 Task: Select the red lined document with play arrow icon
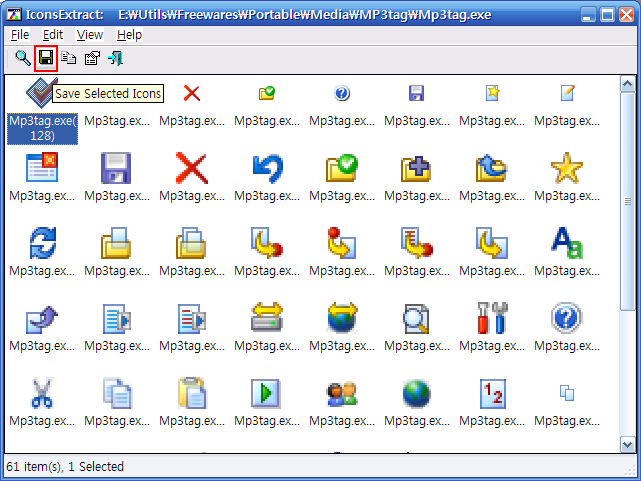pyautogui.click(x=192, y=318)
